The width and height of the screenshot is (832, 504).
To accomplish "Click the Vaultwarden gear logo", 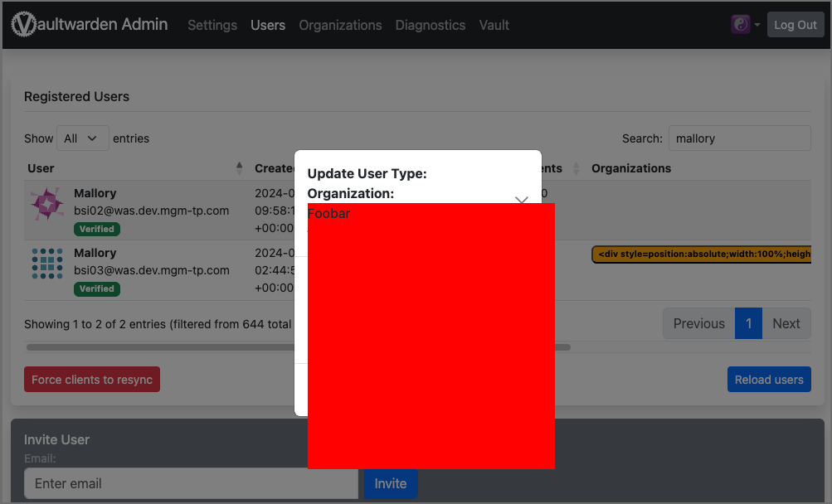I will 25,25.
